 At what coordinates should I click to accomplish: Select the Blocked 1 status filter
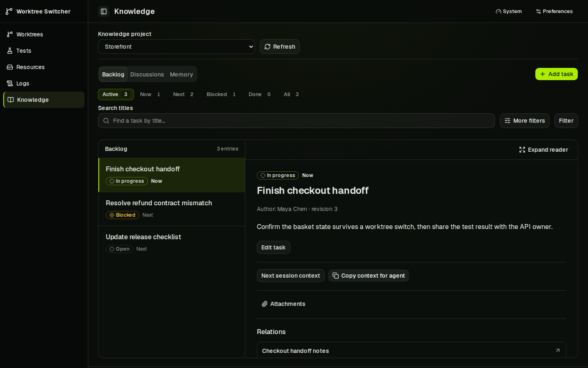221,94
